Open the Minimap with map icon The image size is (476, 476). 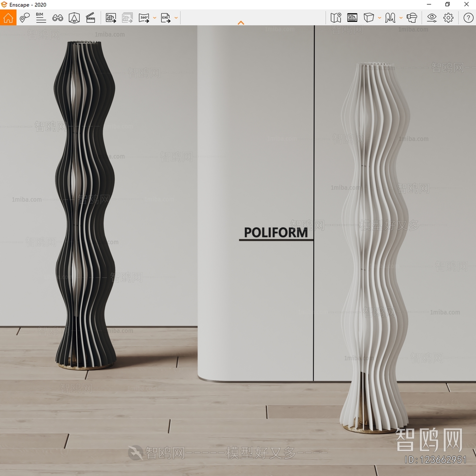pos(336,18)
